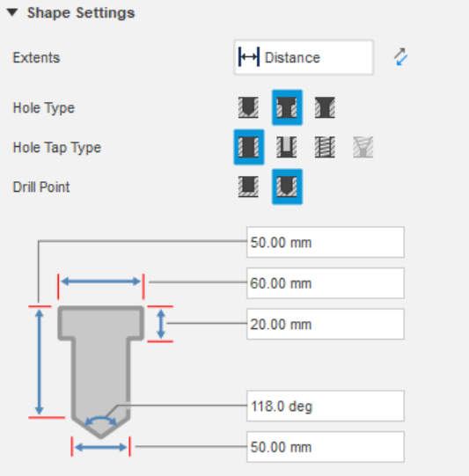Flip the hole direction arrow icon
The width and height of the screenshot is (469, 476).
[400, 57]
